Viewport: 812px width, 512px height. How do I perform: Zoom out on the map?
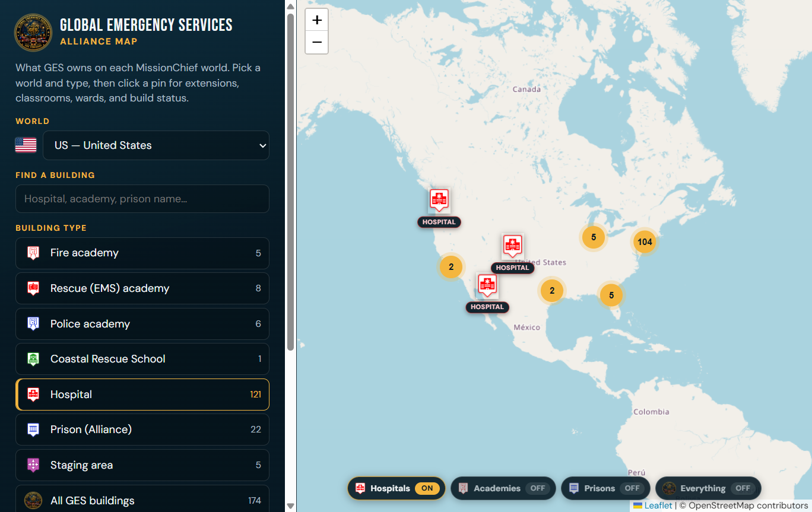point(317,43)
